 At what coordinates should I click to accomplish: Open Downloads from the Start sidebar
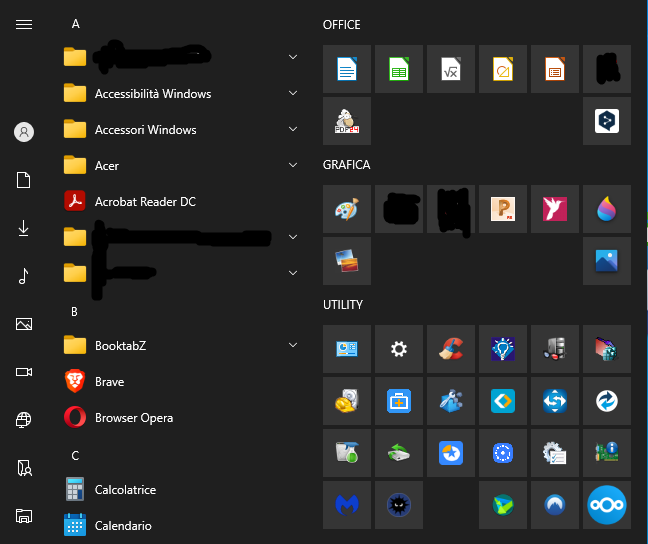point(24,228)
